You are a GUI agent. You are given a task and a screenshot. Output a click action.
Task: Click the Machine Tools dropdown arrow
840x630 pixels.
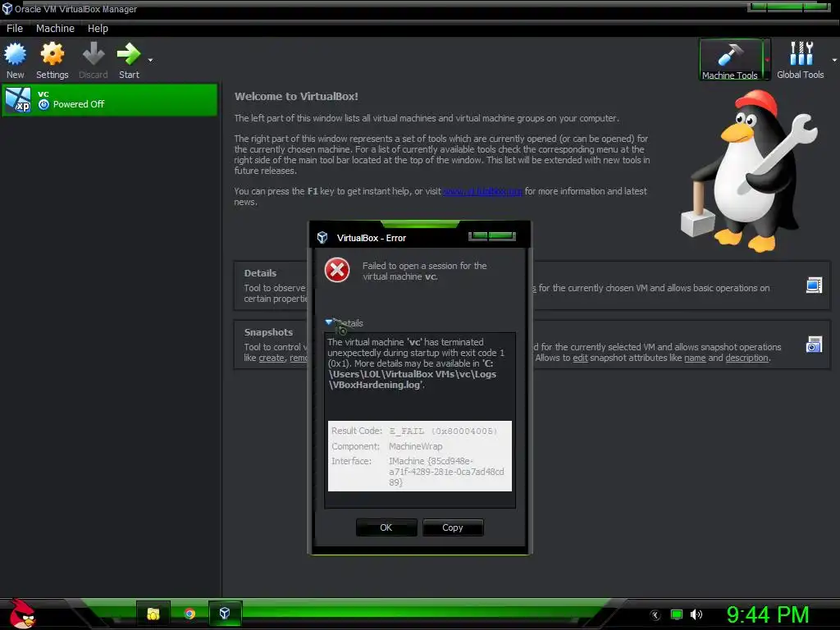pos(767,60)
